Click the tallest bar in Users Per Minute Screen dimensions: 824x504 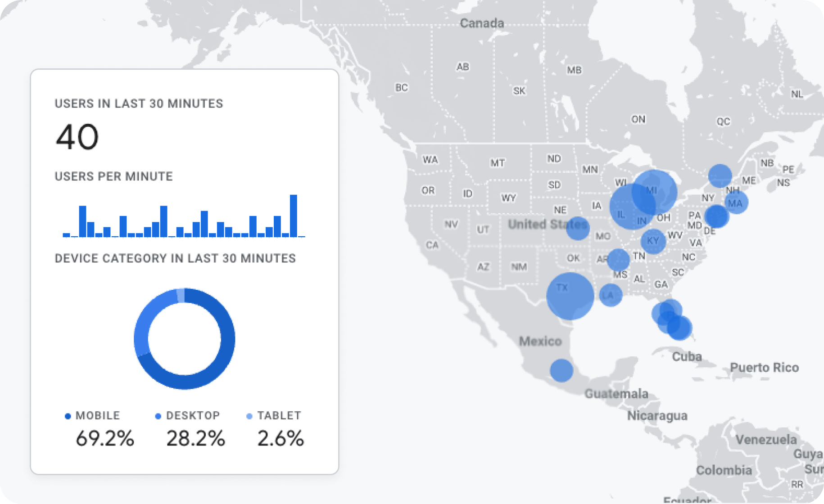tap(294, 216)
